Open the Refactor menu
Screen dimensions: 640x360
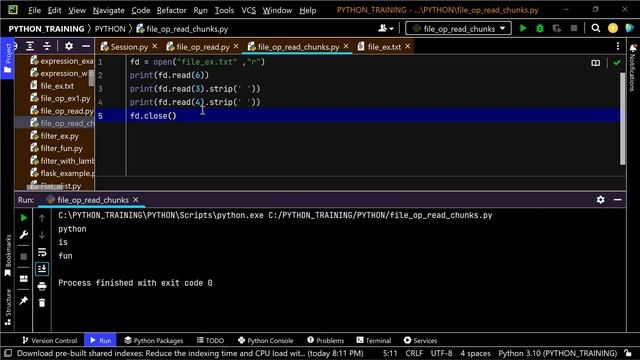tap(171, 10)
